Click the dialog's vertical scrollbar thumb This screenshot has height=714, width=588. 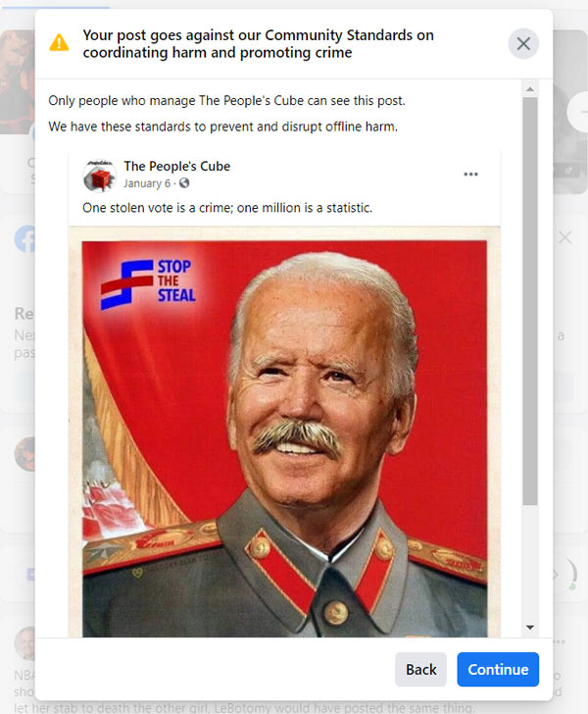pos(530,300)
